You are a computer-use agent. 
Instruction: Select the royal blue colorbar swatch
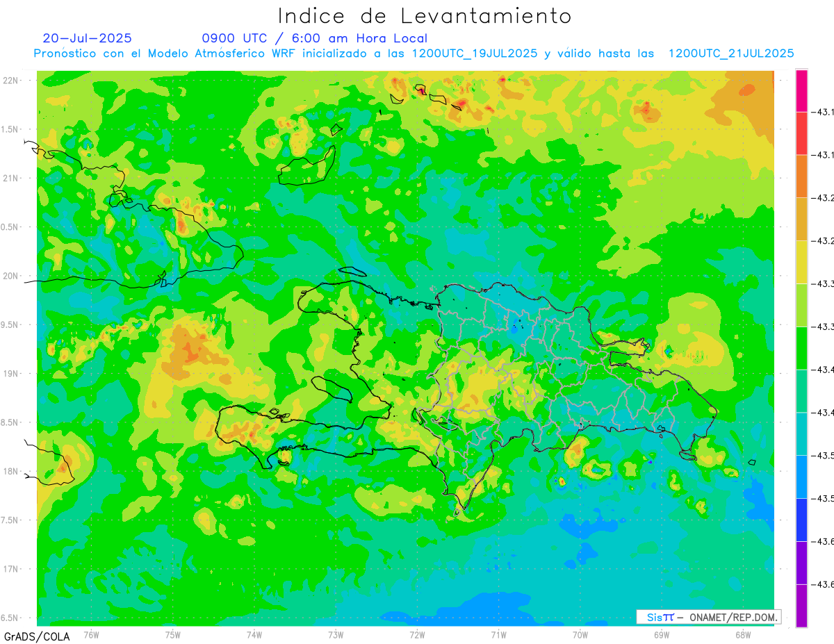(x=801, y=520)
